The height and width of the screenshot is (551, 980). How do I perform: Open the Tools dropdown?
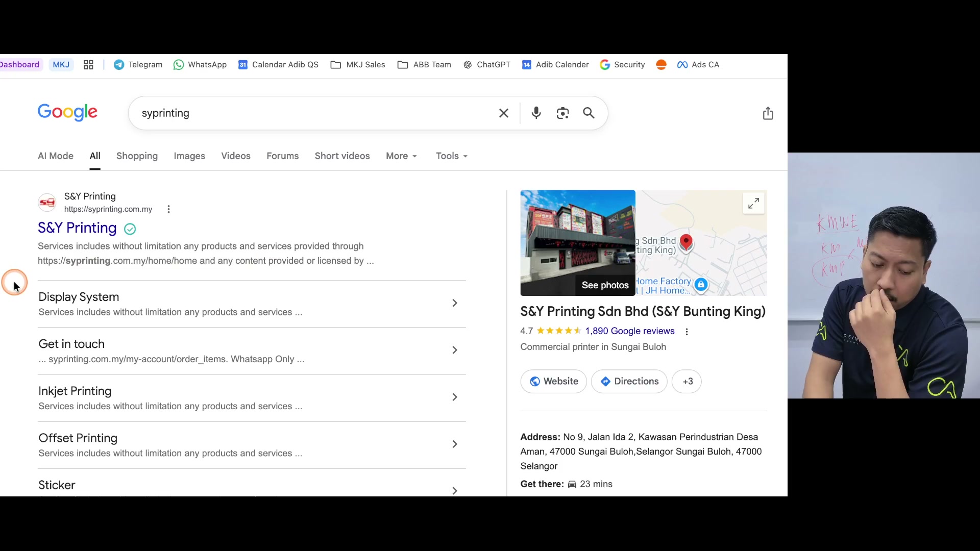pos(452,156)
